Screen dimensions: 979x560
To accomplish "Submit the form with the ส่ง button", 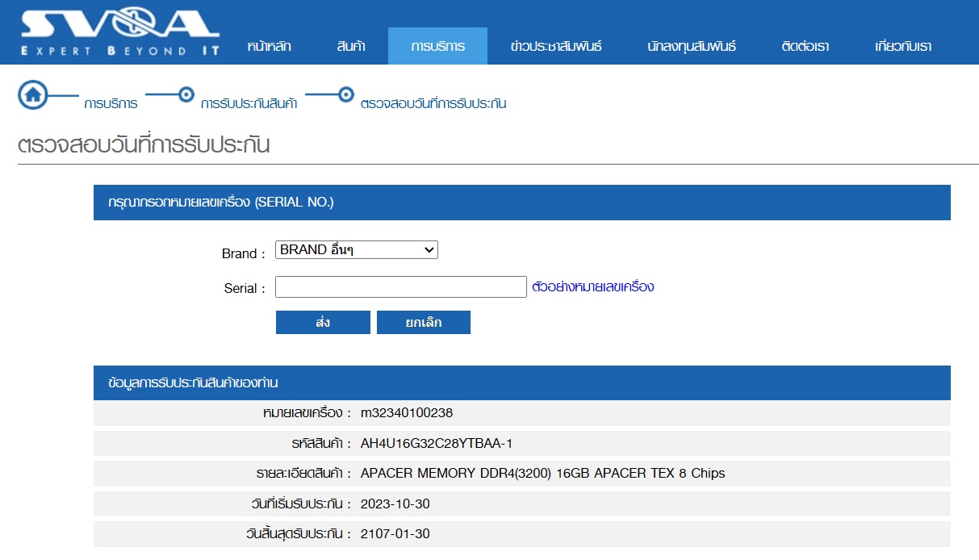I will click(x=323, y=323).
